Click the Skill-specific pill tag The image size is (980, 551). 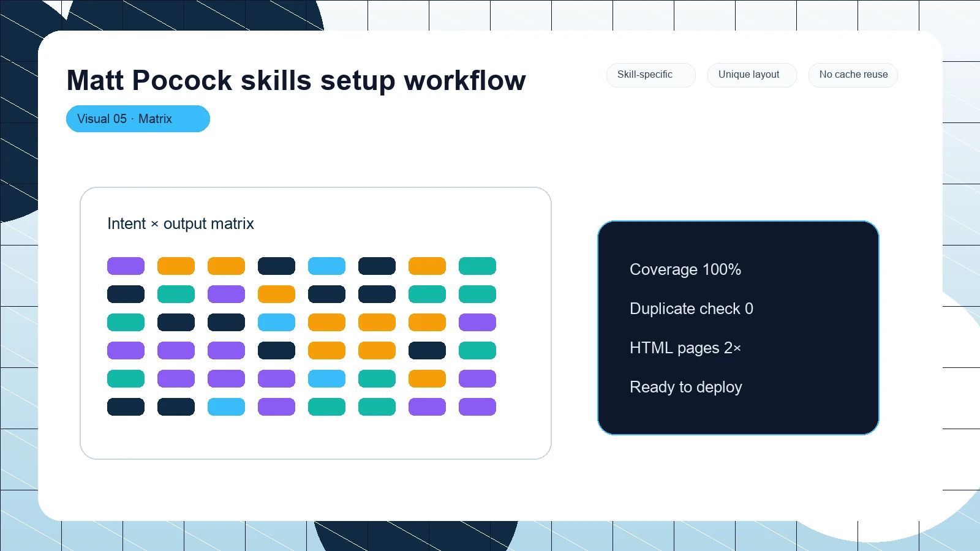pos(650,75)
